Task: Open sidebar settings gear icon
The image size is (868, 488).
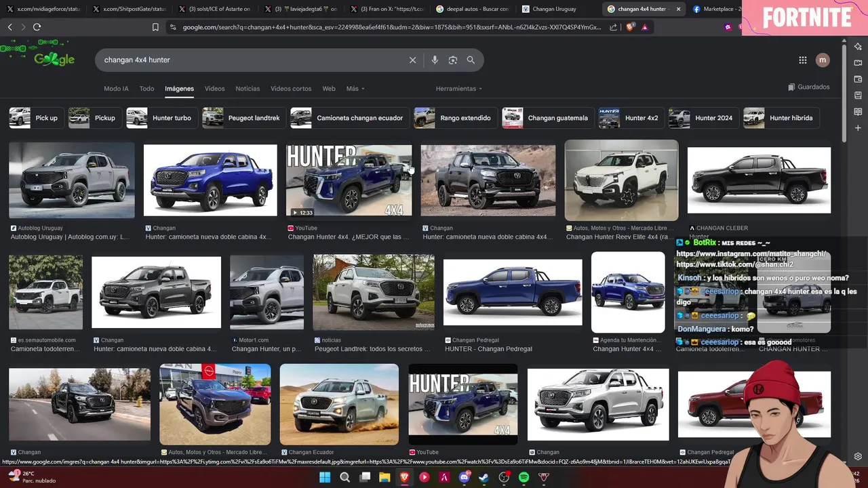Action: 858,456
